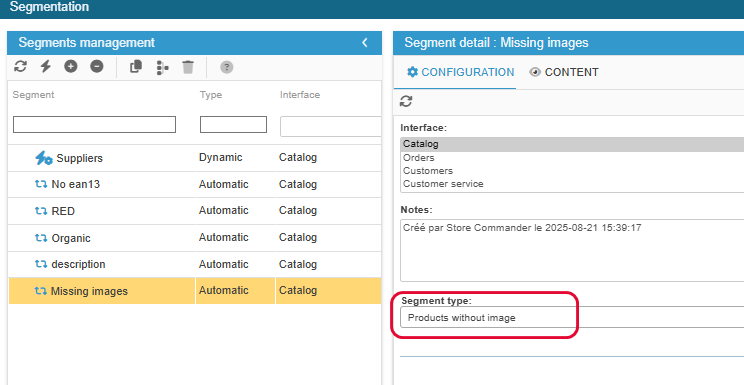Refresh the segments list
The width and height of the screenshot is (744, 385).
click(20, 66)
